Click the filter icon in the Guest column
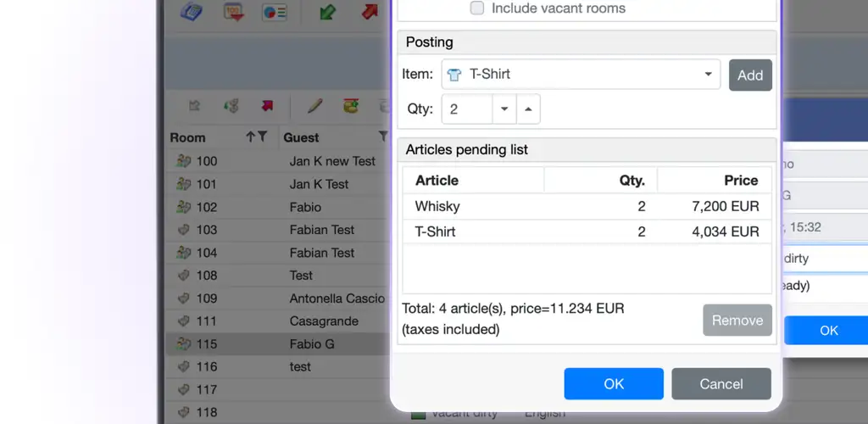The height and width of the screenshot is (424, 868). coord(382,137)
